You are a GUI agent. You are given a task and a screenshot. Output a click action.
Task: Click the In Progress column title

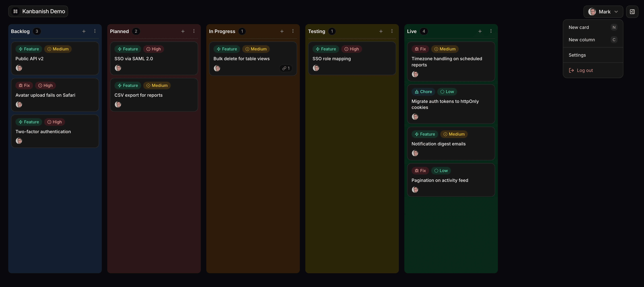(222, 31)
